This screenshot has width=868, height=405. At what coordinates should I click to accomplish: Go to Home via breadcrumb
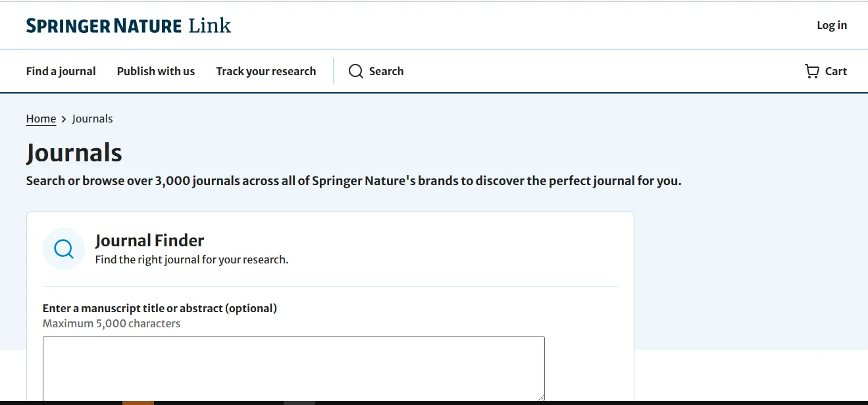click(41, 119)
